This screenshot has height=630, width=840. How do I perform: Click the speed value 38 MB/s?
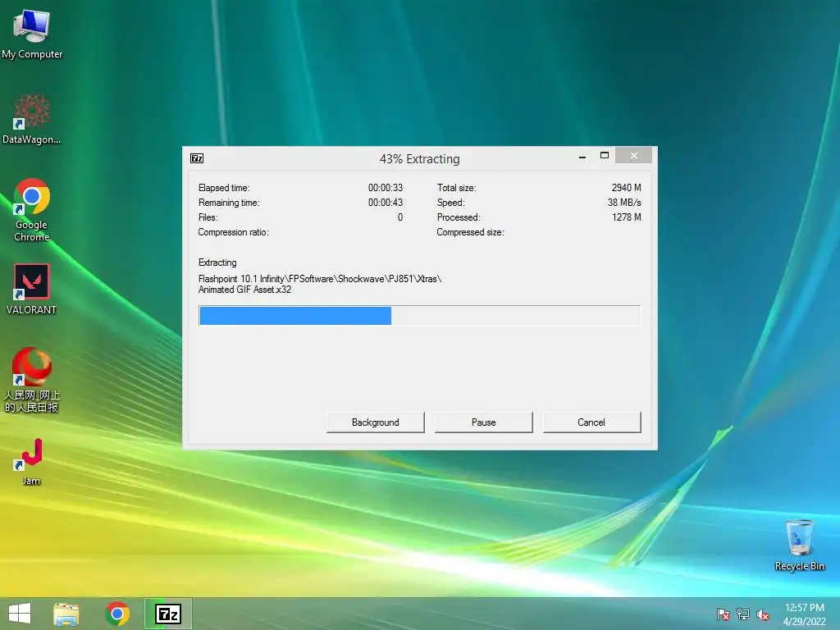pyautogui.click(x=624, y=203)
